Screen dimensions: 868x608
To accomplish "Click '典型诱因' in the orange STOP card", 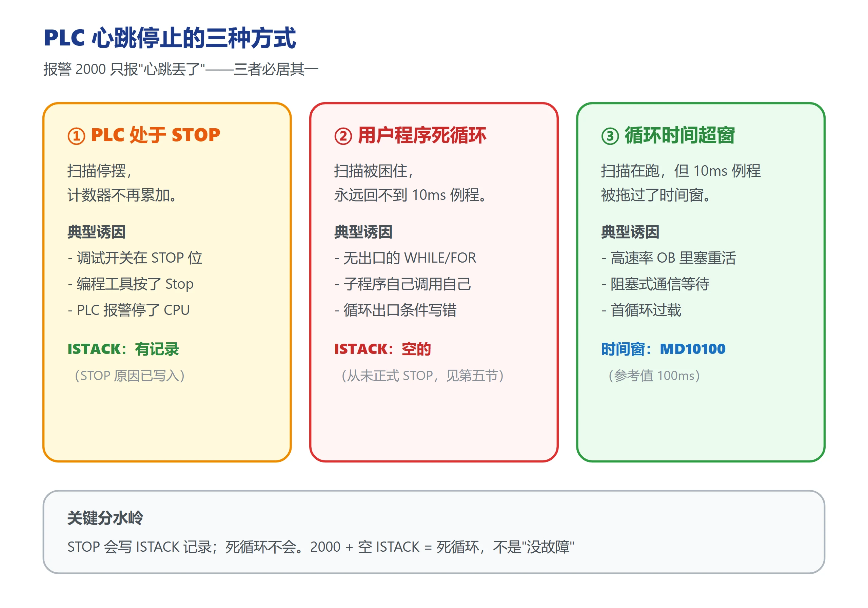I will (96, 232).
